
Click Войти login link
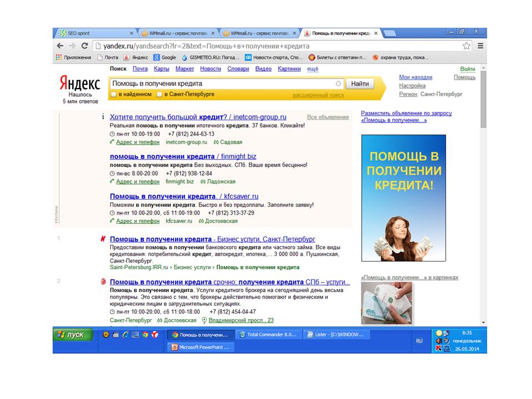point(468,69)
